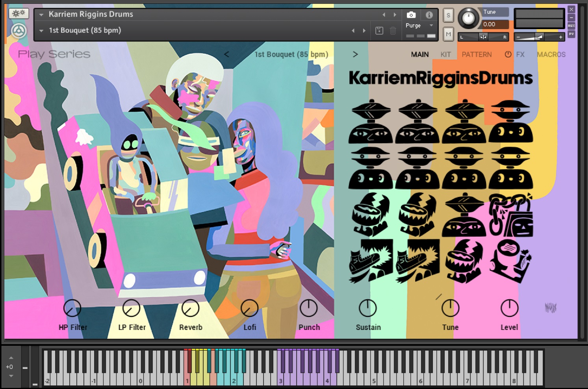Go to previous snapshot in header
The height and width of the screenshot is (389, 588).
coord(353,30)
